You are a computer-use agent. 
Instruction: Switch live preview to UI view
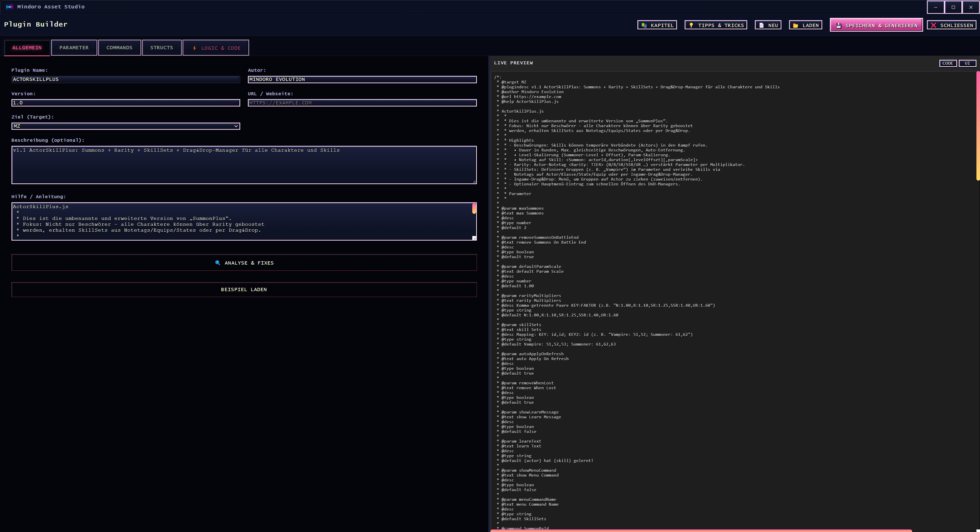click(x=967, y=63)
